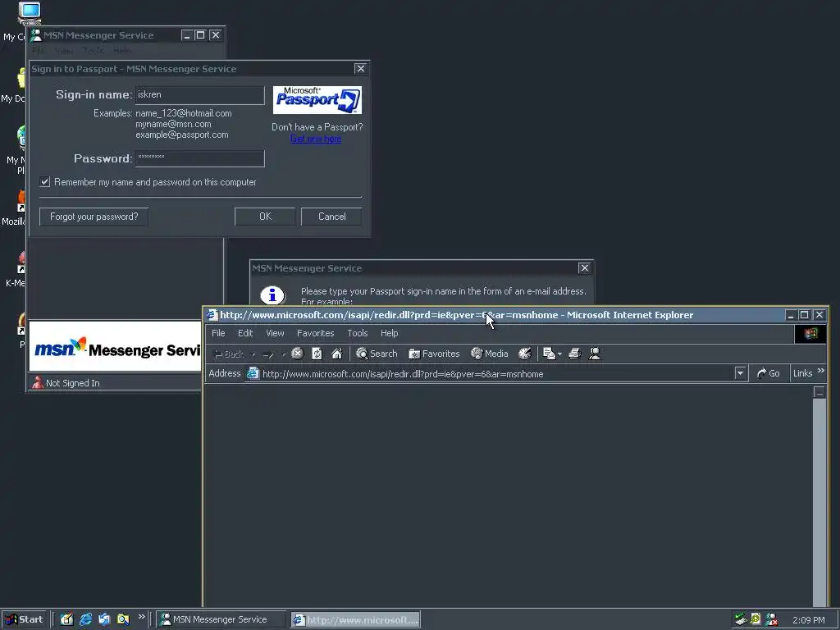Open the Media bar in IE toolbar
The height and width of the screenshot is (630, 840).
click(x=489, y=354)
